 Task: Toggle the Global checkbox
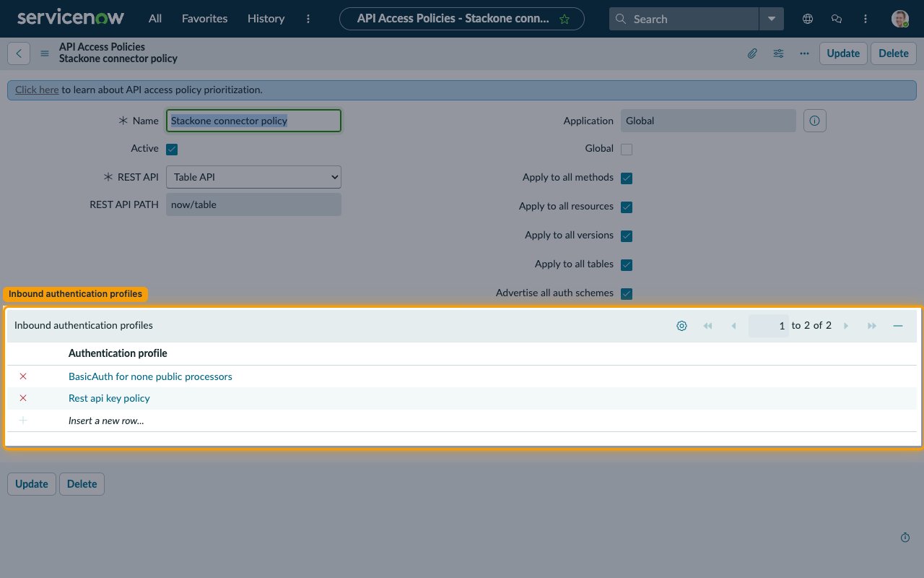[627, 150]
